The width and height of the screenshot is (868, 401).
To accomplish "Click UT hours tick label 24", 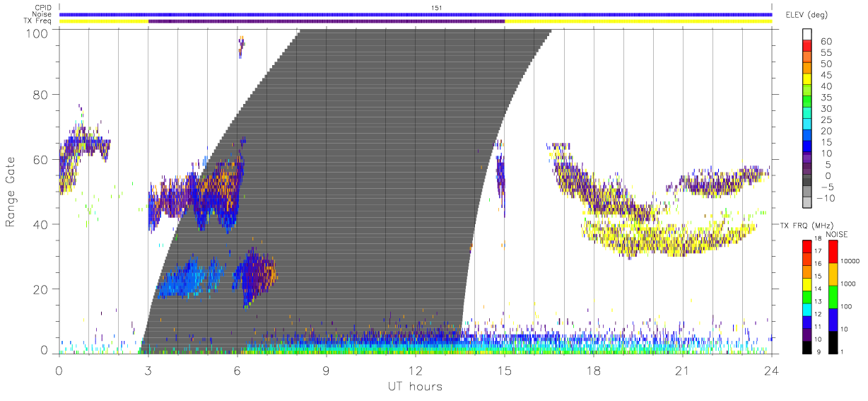I will pyautogui.click(x=772, y=370).
